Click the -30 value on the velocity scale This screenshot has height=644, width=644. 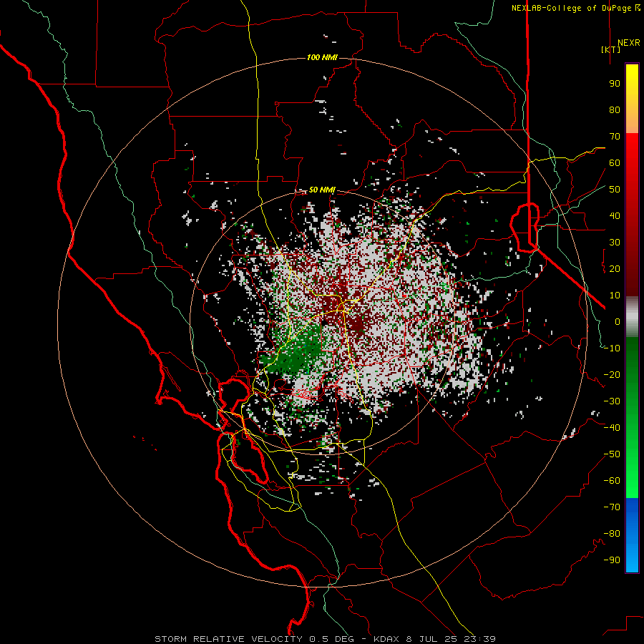click(612, 401)
